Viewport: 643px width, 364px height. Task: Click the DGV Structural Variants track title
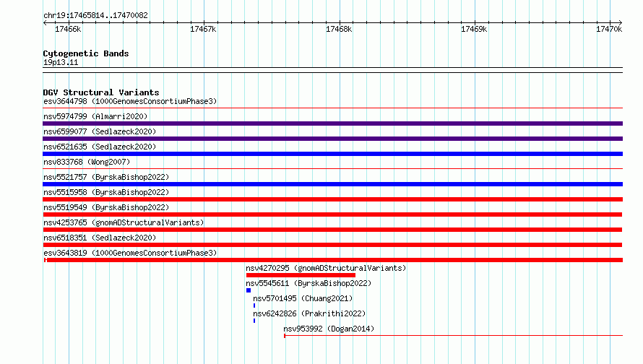click(101, 92)
